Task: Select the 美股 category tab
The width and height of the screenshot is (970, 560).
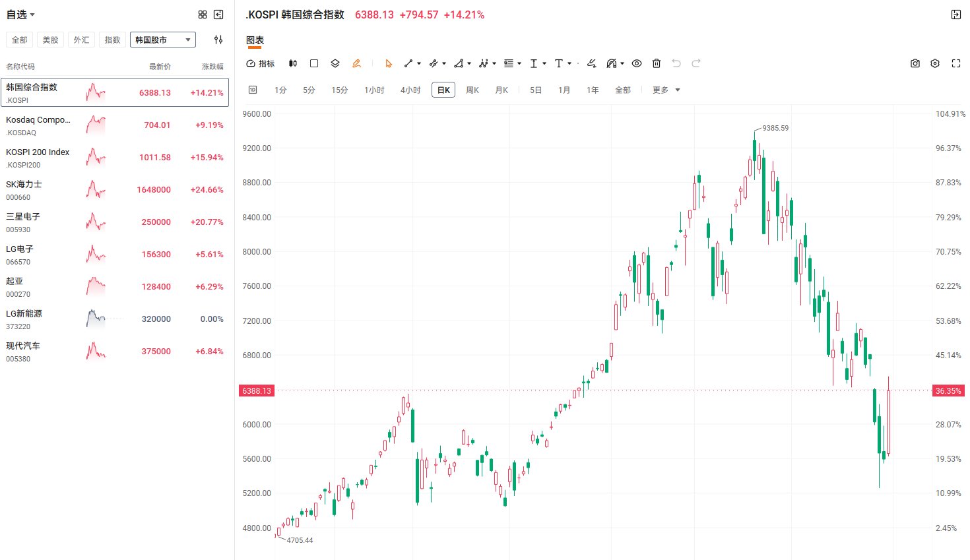Action: click(x=50, y=40)
